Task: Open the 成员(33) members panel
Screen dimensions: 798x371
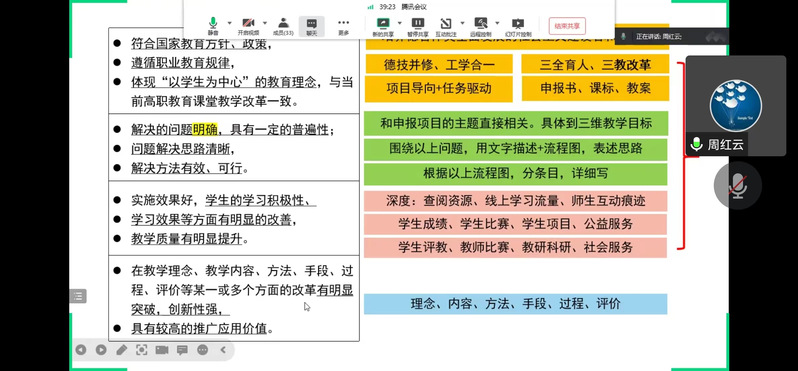Action: click(283, 26)
